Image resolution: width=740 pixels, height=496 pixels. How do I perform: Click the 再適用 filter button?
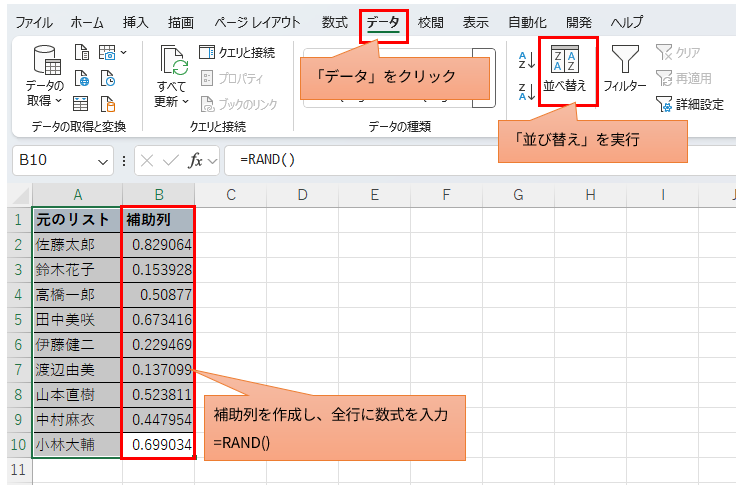point(683,78)
